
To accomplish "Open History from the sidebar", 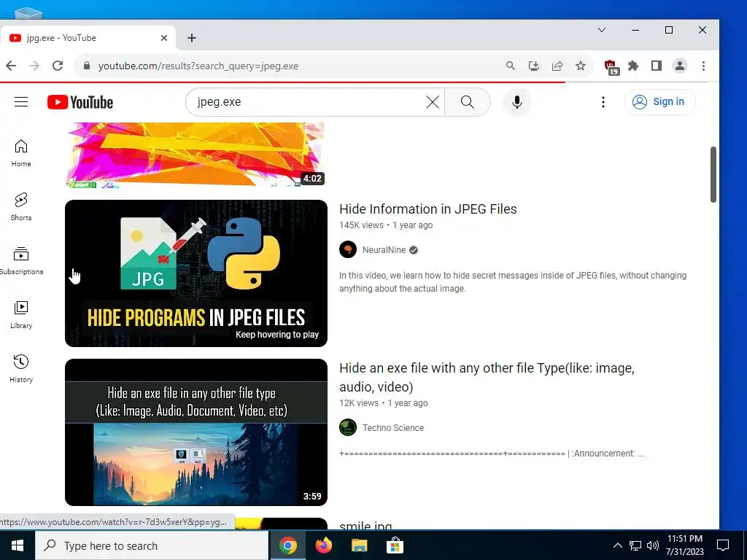I will [21, 369].
